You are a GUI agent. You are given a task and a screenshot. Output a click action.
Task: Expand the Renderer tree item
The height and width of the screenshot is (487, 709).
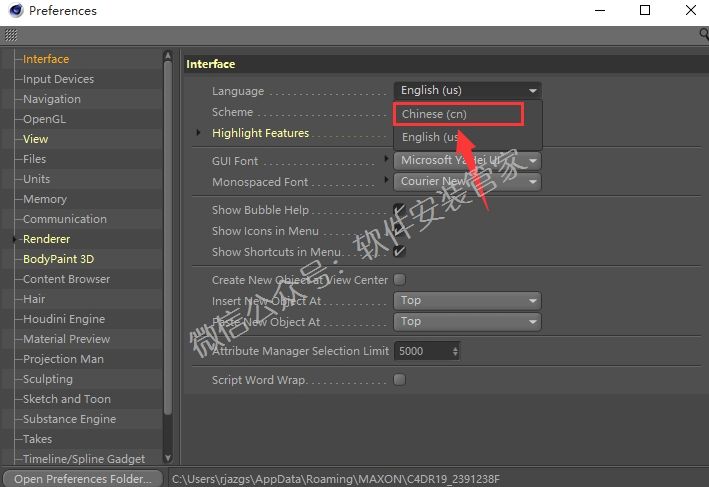click(14, 239)
